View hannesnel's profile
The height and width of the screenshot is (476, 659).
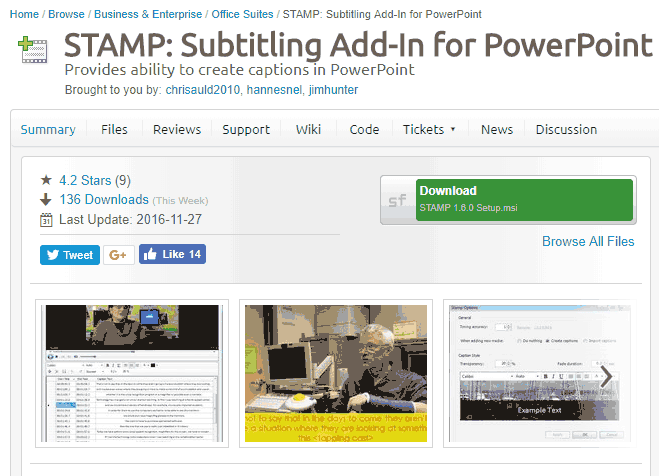274,90
